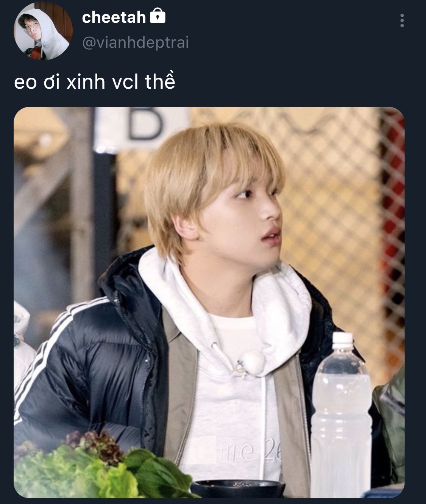This screenshot has height=504, width=426.
Task: Click the black bowl at photo bottom
Action: 238,489
